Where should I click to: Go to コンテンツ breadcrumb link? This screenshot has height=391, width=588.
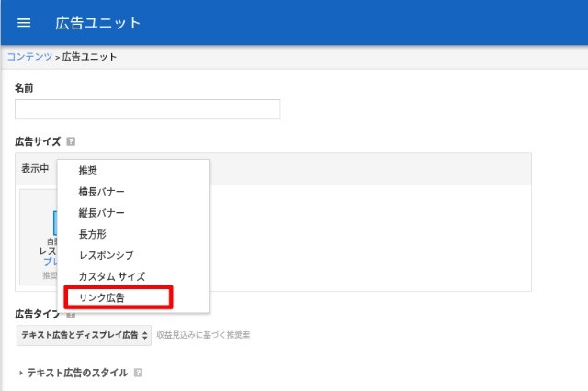(x=29, y=57)
